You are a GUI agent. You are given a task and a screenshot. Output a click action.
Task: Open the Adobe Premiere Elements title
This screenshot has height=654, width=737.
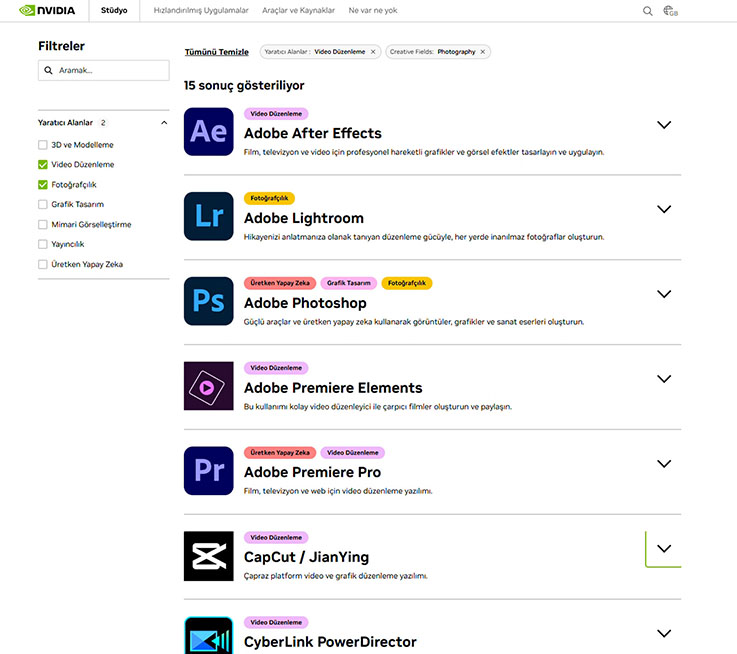[333, 388]
